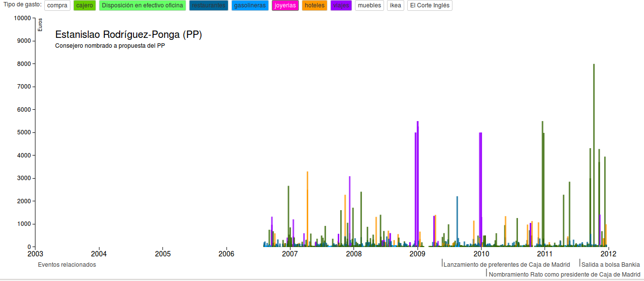Toggle the orange 'hoteles' filter
Viewport: 644px width, 281px height.
pos(315,5)
